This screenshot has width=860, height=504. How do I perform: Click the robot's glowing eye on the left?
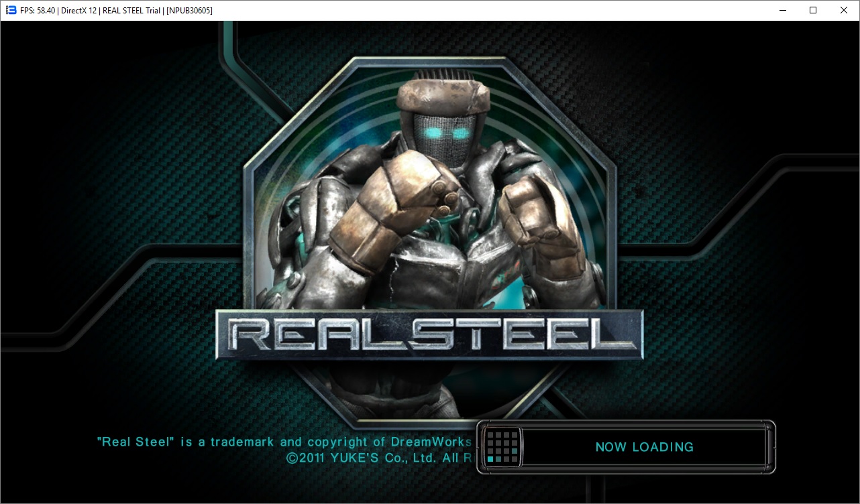pyautogui.click(x=434, y=133)
